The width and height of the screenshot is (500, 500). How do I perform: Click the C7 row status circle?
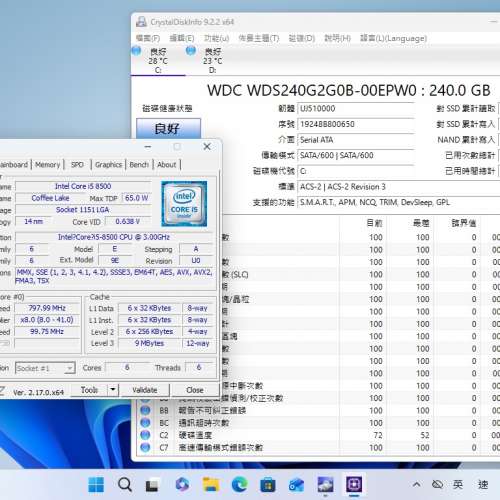pyautogui.click(x=145, y=447)
